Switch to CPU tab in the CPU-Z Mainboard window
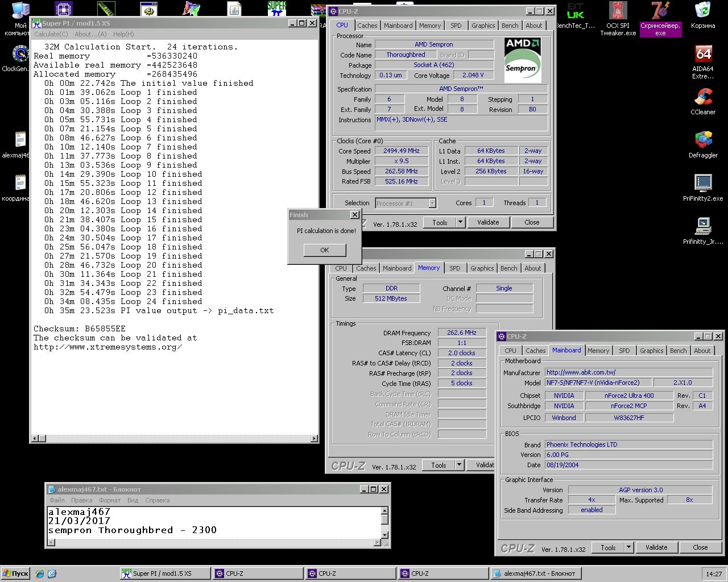This screenshot has width=728, height=582. (x=511, y=351)
